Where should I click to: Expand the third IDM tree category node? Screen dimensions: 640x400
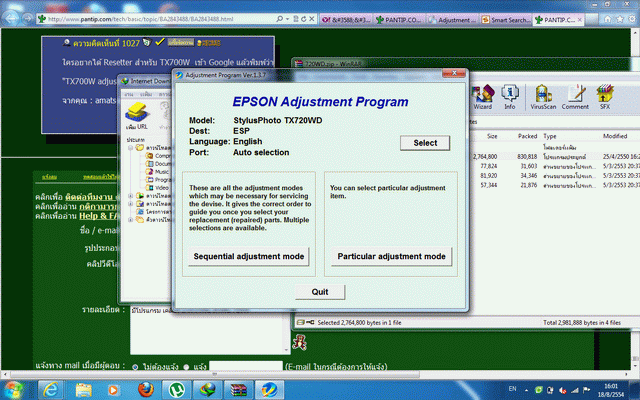[131, 204]
